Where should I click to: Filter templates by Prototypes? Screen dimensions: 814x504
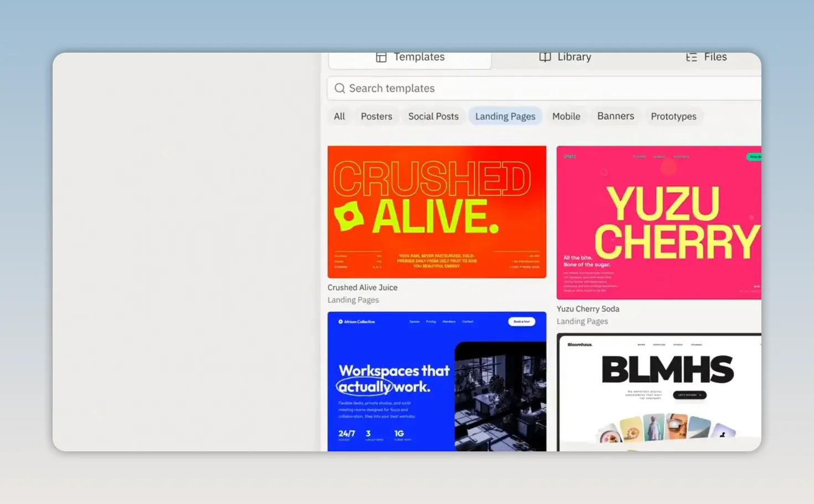coord(674,116)
